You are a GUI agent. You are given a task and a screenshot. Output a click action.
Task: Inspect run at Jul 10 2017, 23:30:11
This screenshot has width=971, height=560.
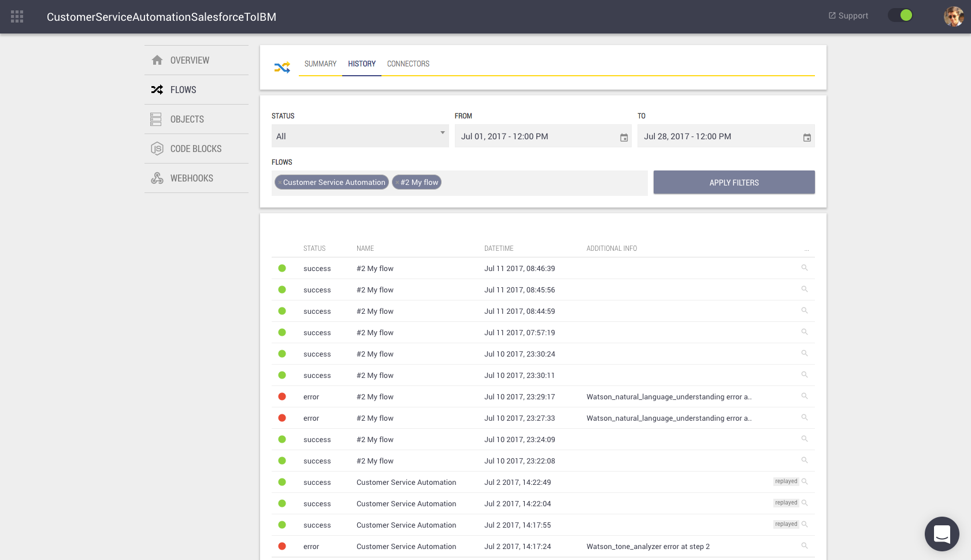tap(805, 374)
